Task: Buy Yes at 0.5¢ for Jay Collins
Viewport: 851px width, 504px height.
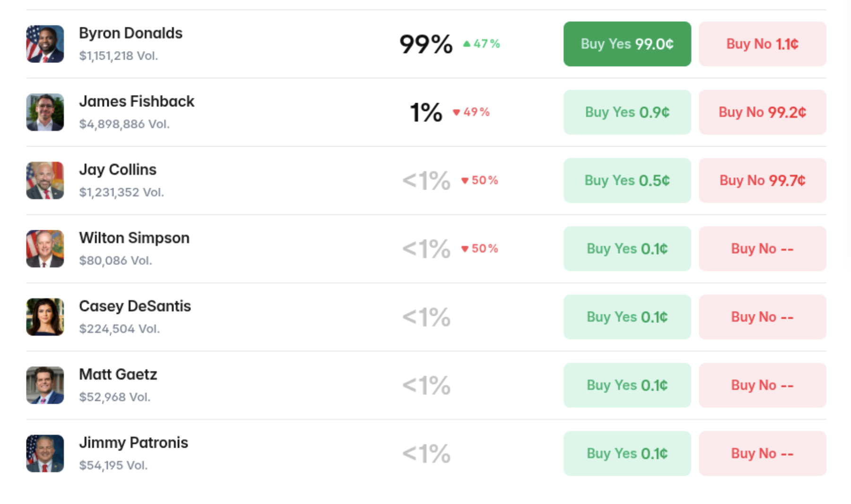Action: tap(627, 181)
